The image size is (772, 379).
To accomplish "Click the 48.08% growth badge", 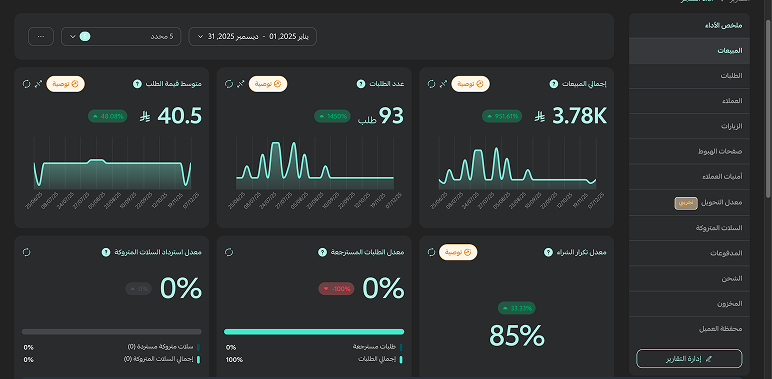I will pyautogui.click(x=108, y=117).
